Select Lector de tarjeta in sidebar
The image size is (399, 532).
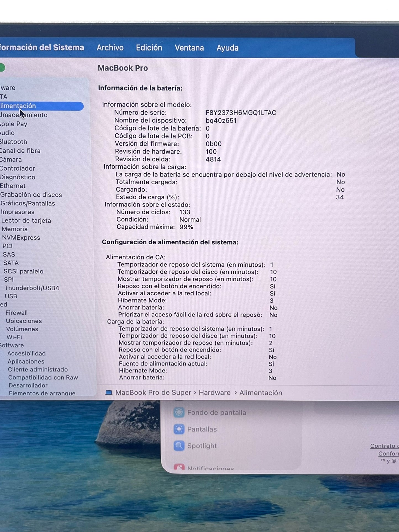tap(26, 220)
